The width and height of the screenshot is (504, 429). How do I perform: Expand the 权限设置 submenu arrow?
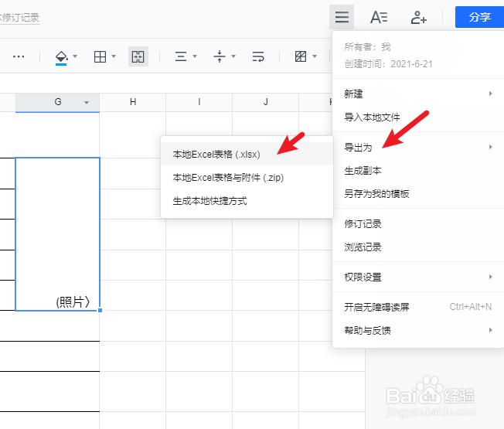click(491, 277)
